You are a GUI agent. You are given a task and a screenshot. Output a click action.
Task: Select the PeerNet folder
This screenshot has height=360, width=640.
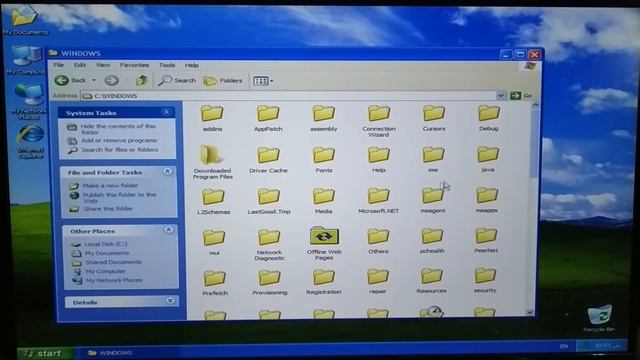coord(486,240)
